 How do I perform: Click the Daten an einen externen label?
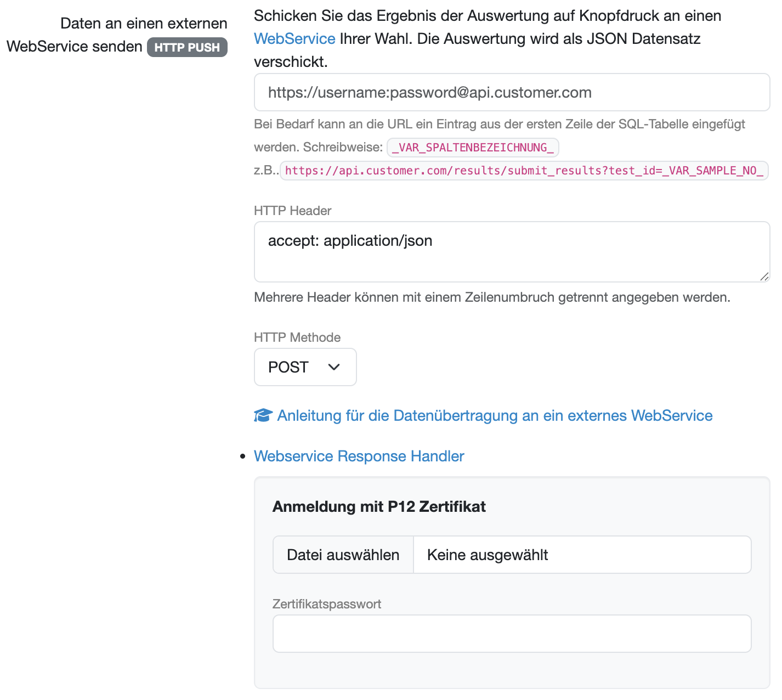pyautogui.click(x=144, y=24)
